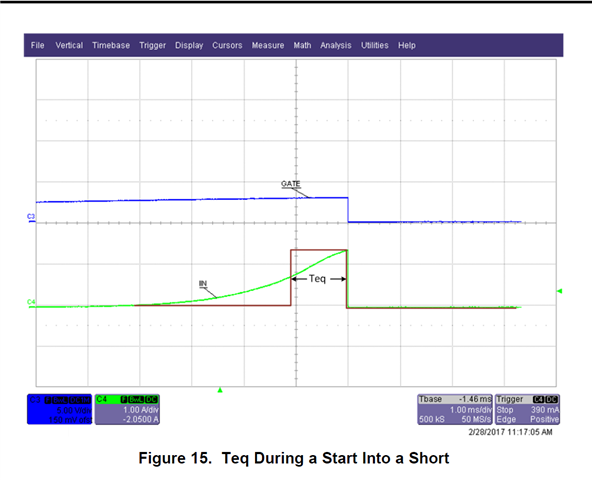Click the 50 MS/s sample rate
Screen dimensions: 592x480
point(476,419)
